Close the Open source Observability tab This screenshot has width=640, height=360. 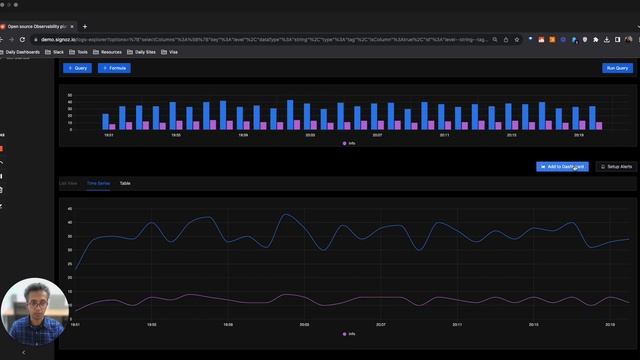tap(72, 27)
